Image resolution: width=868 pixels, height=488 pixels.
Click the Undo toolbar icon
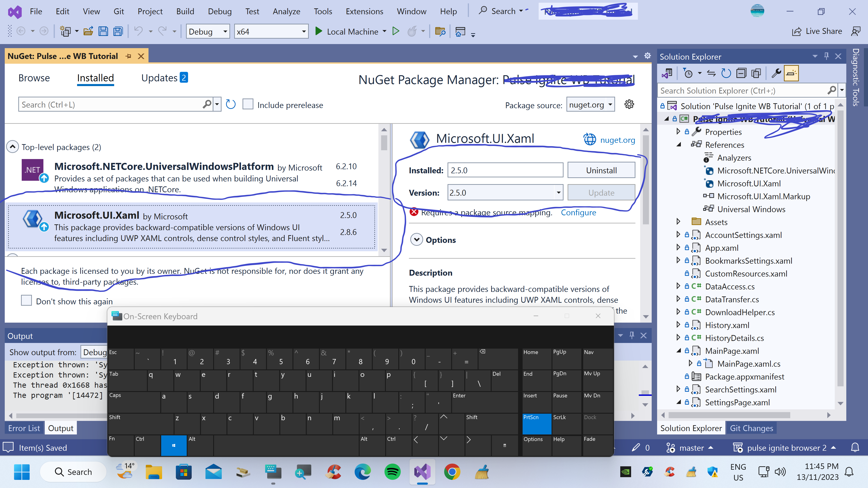139,31
